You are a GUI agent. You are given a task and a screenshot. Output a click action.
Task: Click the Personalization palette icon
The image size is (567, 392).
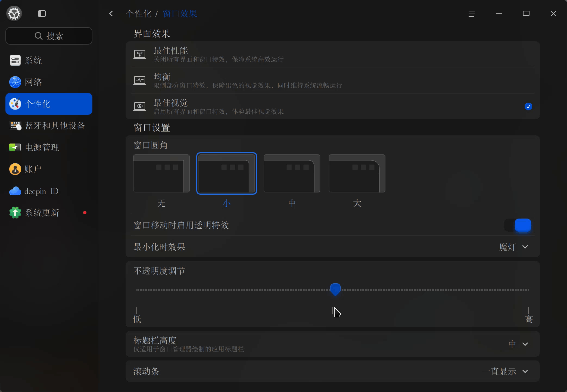15,104
